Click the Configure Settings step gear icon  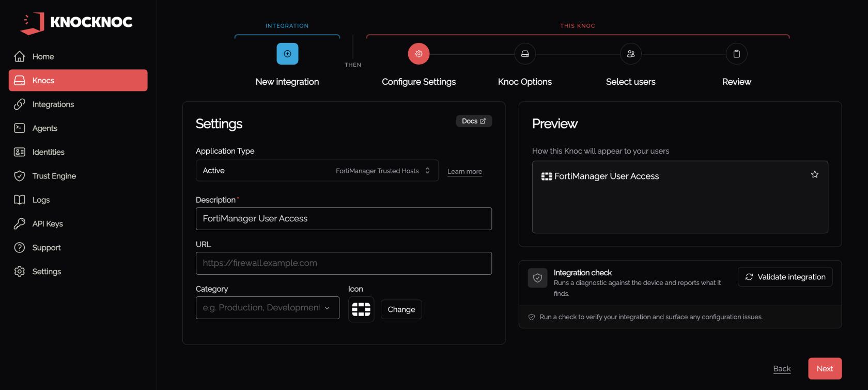419,54
